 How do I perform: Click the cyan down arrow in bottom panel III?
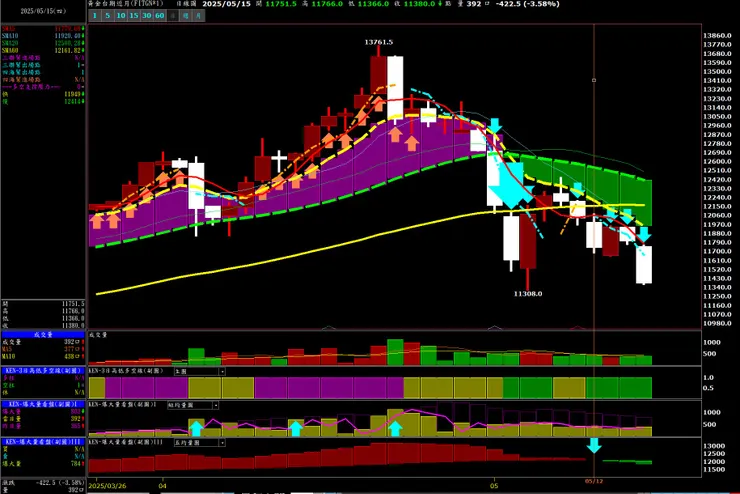(x=594, y=445)
